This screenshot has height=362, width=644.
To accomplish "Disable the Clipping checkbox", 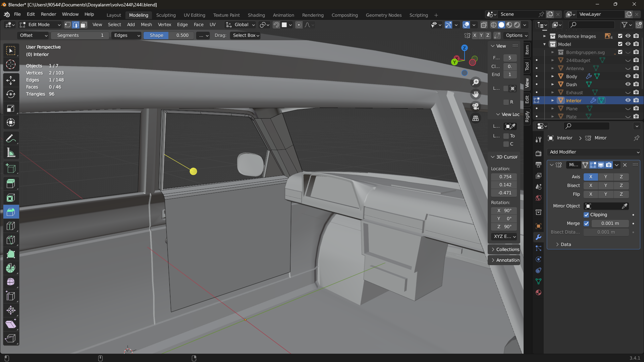I will coord(586,215).
